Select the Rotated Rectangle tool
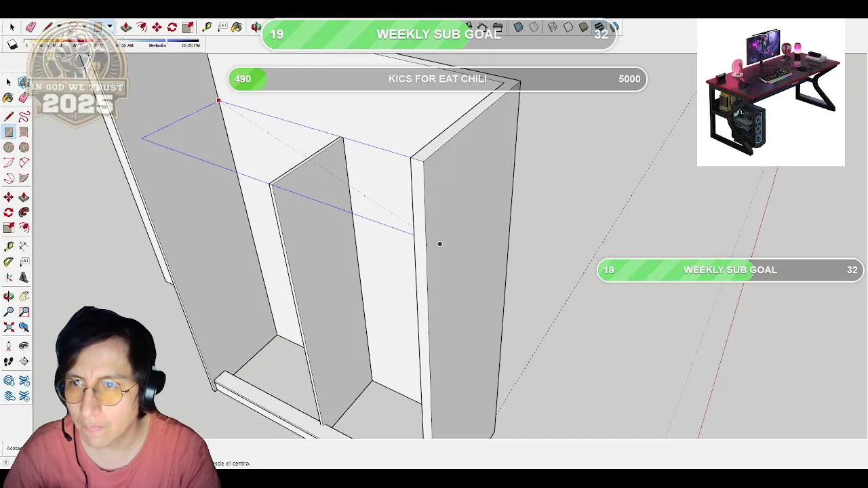868x488 pixels. pos(24,131)
